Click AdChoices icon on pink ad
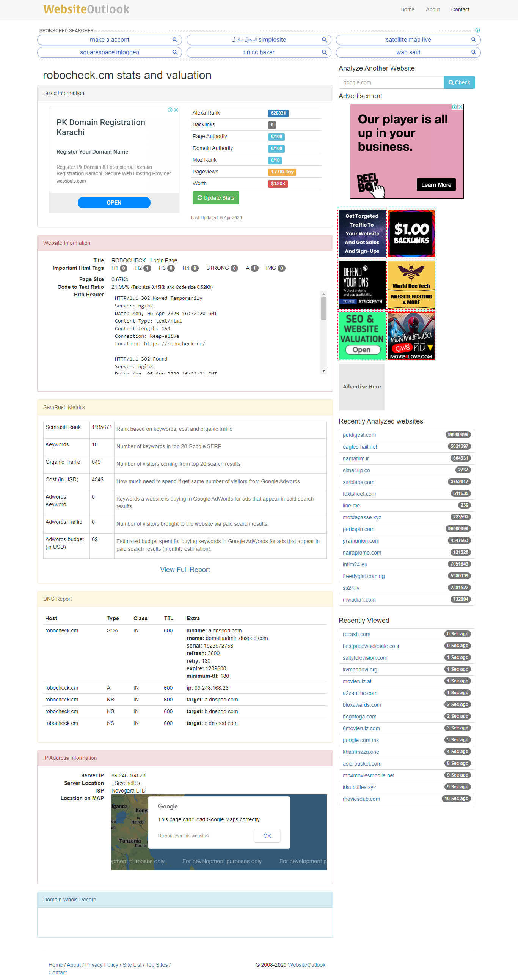518x980 pixels. click(x=455, y=107)
